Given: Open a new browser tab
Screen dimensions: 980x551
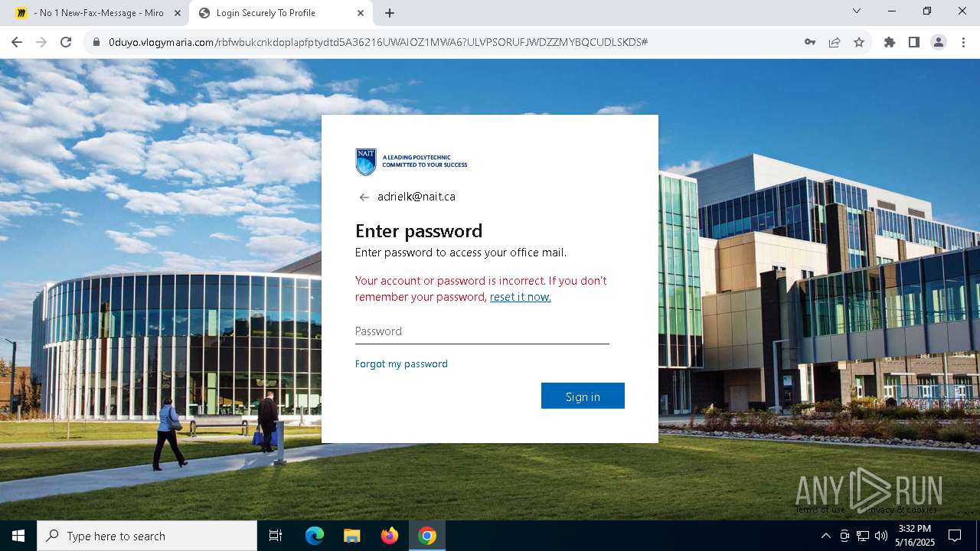Looking at the screenshot, I should (390, 13).
